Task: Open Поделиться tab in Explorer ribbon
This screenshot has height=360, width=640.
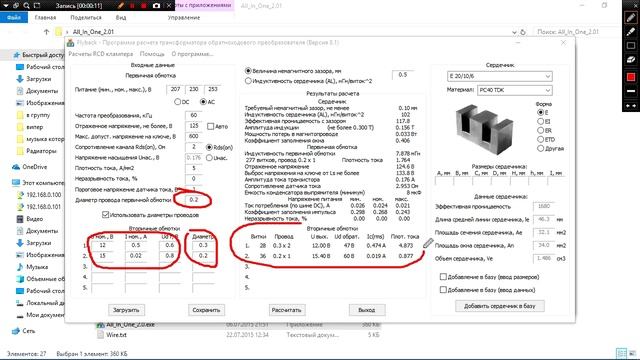Action: pyautogui.click(x=86, y=18)
